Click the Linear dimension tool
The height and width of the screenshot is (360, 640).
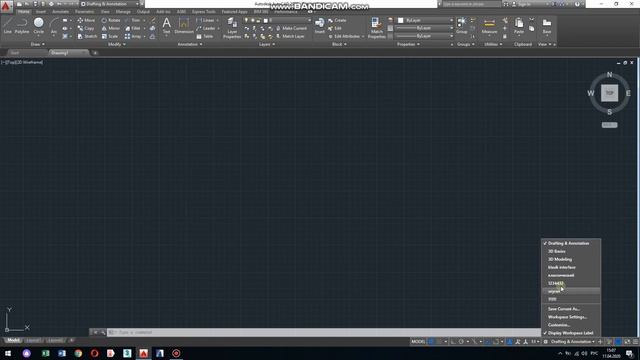(x=205, y=20)
